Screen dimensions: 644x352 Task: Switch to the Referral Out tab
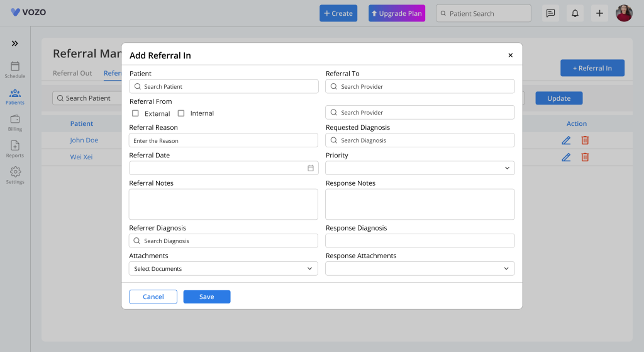pos(72,73)
